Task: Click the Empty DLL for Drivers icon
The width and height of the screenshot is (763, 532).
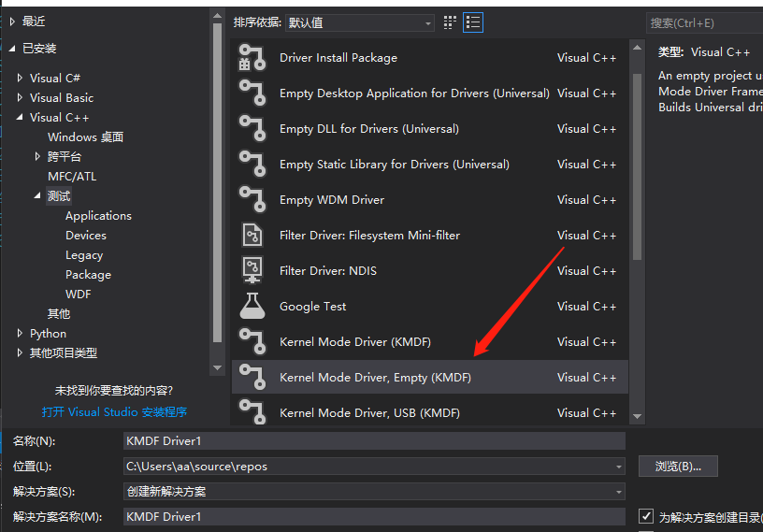Action: (x=252, y=128)
